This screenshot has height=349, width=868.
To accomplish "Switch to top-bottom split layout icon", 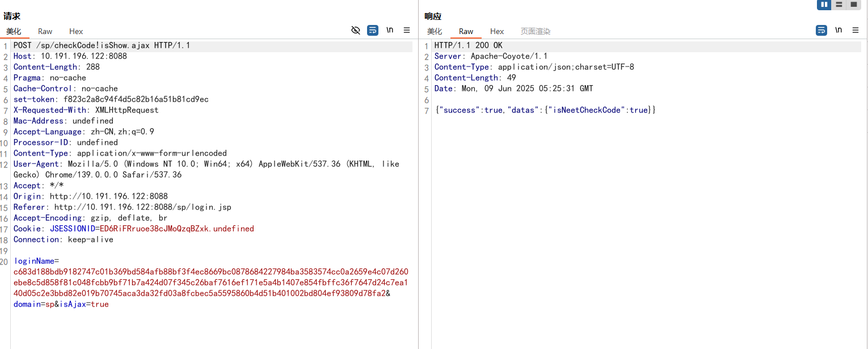I will 838,5.
